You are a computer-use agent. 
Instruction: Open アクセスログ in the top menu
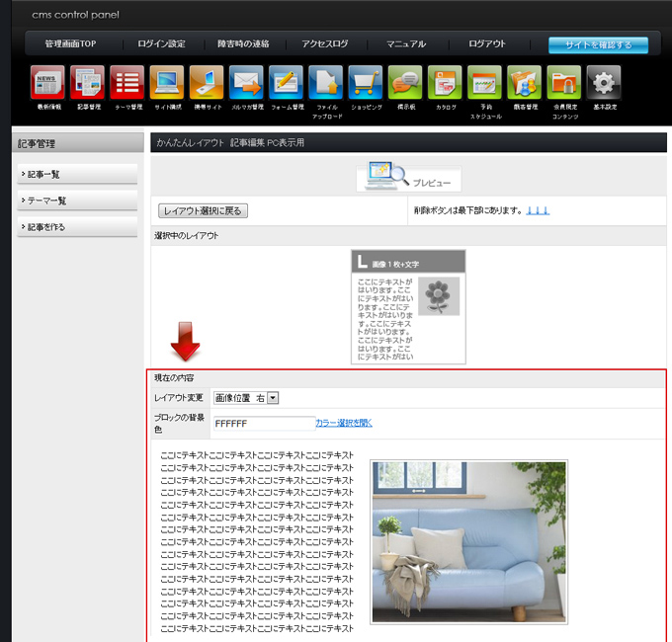coord(325,44)
